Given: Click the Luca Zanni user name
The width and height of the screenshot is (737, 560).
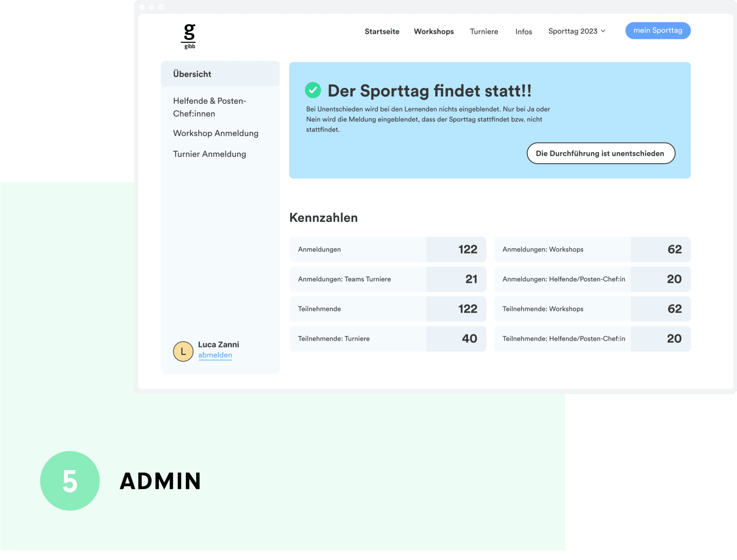Looking at the screenshot, I should 219,344.
